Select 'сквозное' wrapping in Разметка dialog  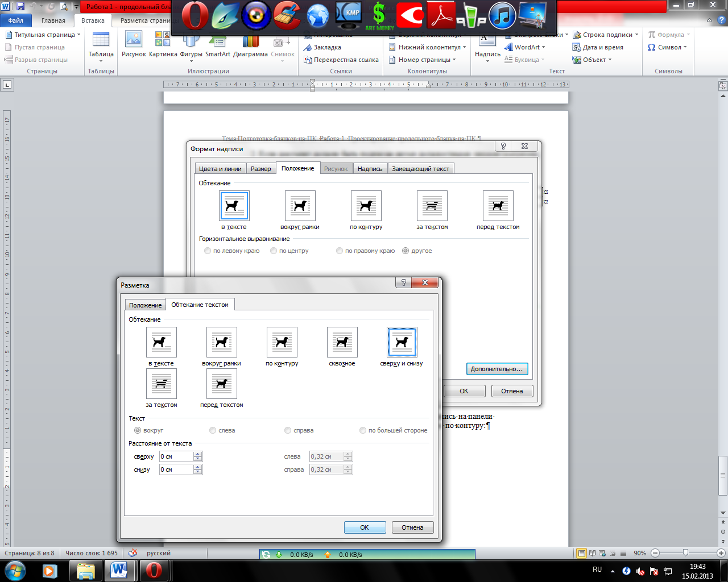(342, 342)
